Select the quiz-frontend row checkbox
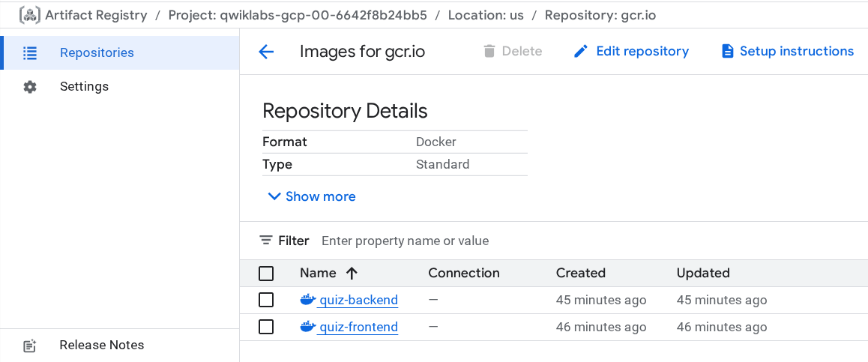The width and height of the screenshot is (868, 362). point(266,327)
